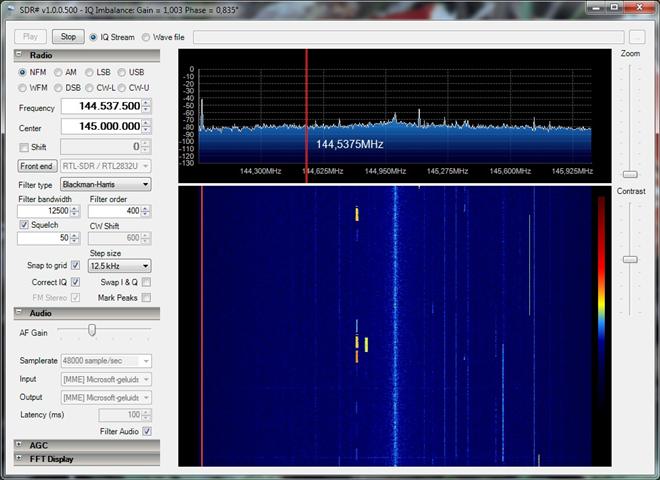Viewport: 660px width, 480px height.
Task: Click the Zoom slider handle
Action: (630, 174)
